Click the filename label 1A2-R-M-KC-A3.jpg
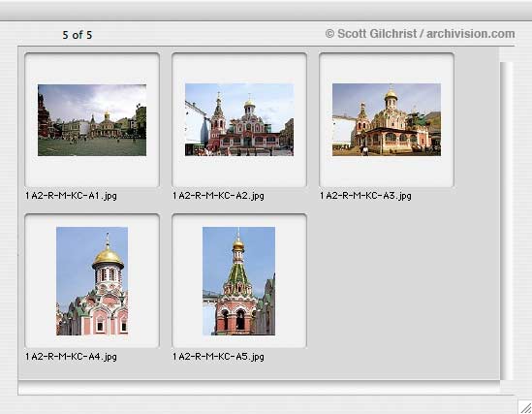 click(x=365, y=196)
